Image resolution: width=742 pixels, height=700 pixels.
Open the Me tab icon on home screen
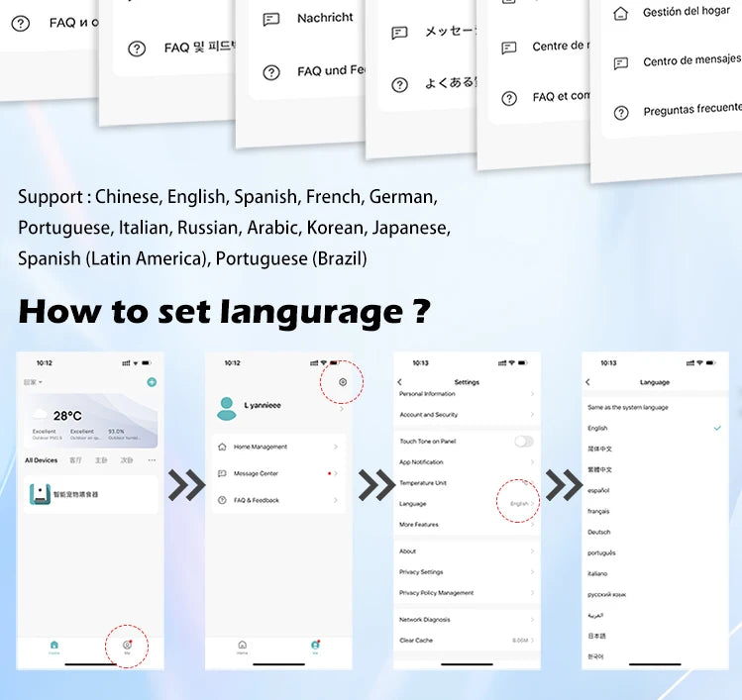pos(127,646)
